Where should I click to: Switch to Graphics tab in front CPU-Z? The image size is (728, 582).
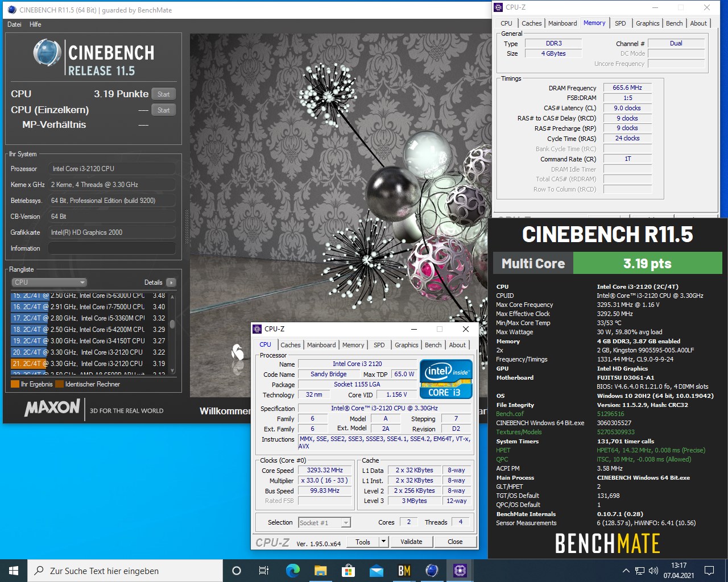407,345
